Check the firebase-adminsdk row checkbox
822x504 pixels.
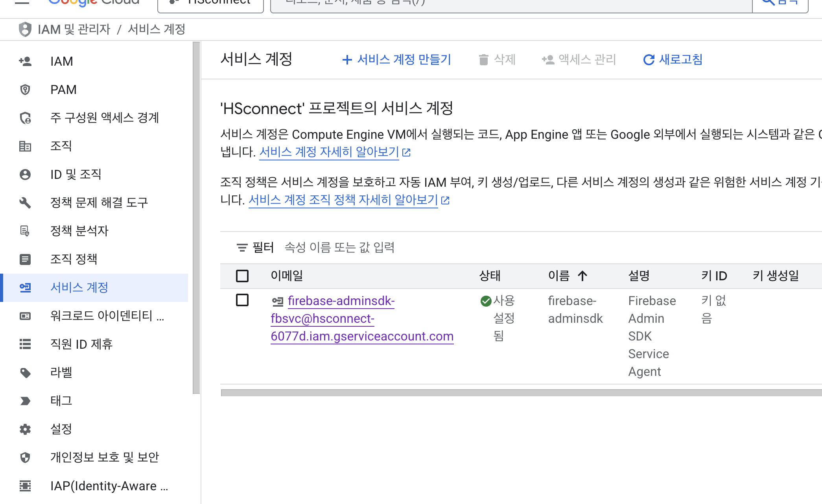pyautogui.click(x=242, y=300)
